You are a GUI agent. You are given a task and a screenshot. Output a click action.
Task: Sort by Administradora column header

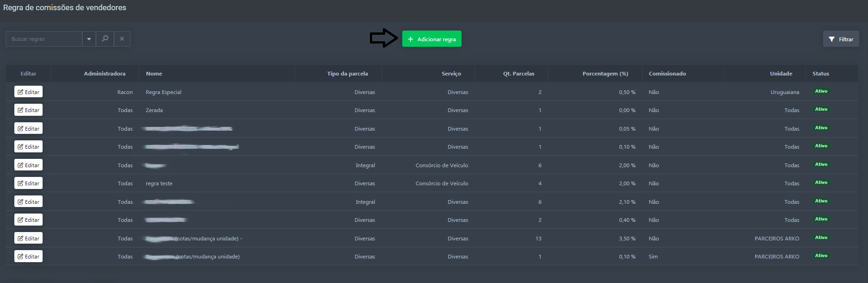(x=105, y=74)
